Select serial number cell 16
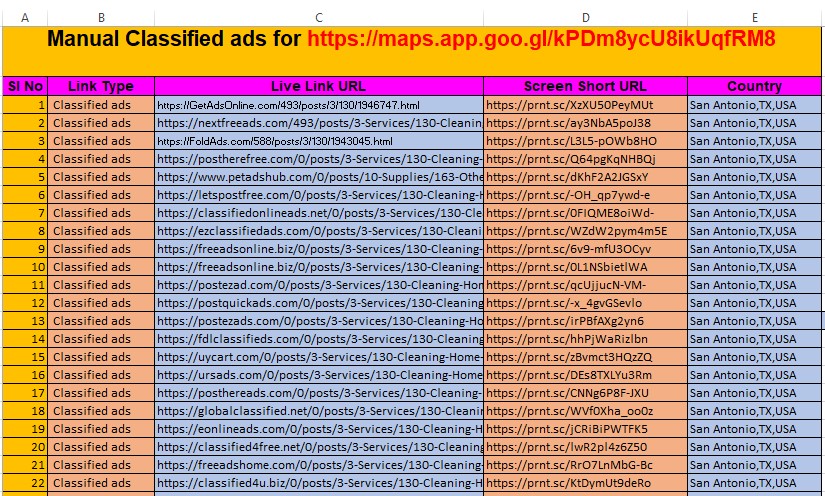This screenshot has width=825, height=496. click(x=25, y=375)
